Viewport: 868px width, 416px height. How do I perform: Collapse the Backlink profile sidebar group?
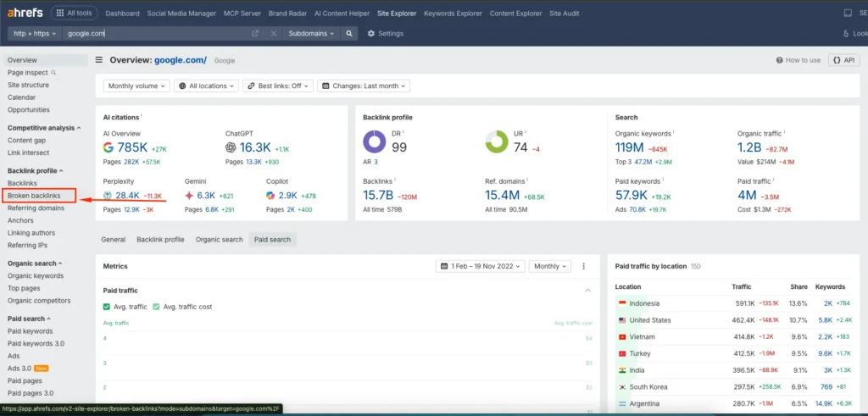coord(36,171)
